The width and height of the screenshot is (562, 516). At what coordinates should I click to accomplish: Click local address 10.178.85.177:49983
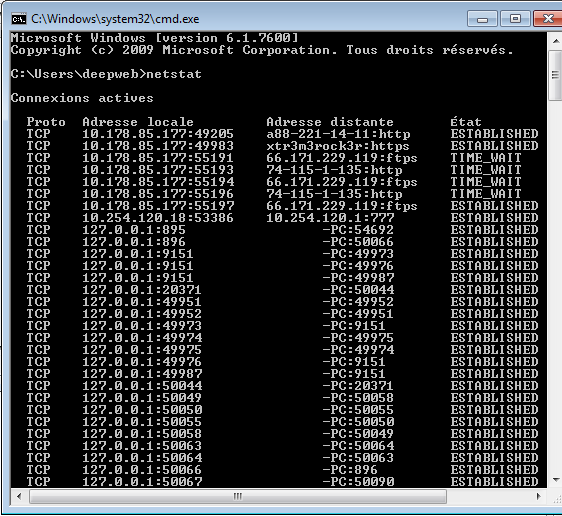pyautogui.click(x=158, y=146)
